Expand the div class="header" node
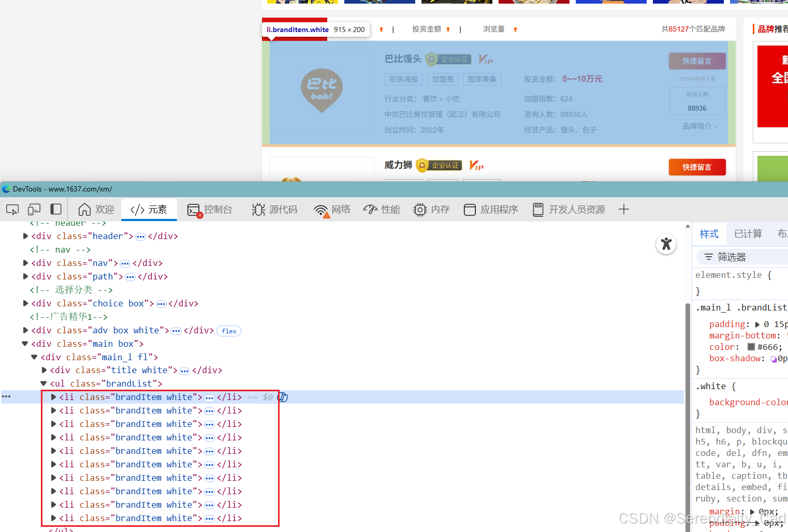Image resolution: width=788 pixels, height=532 pixels. click(25, 236)
